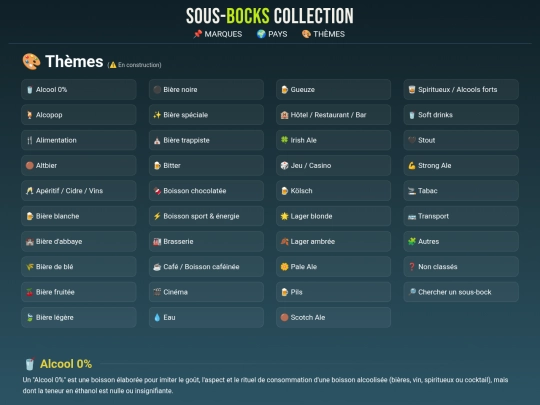The width and height of the screenshot is (540, 405).
Task: Open the Lager ambrée theme
Action: [x=333, y=241]
